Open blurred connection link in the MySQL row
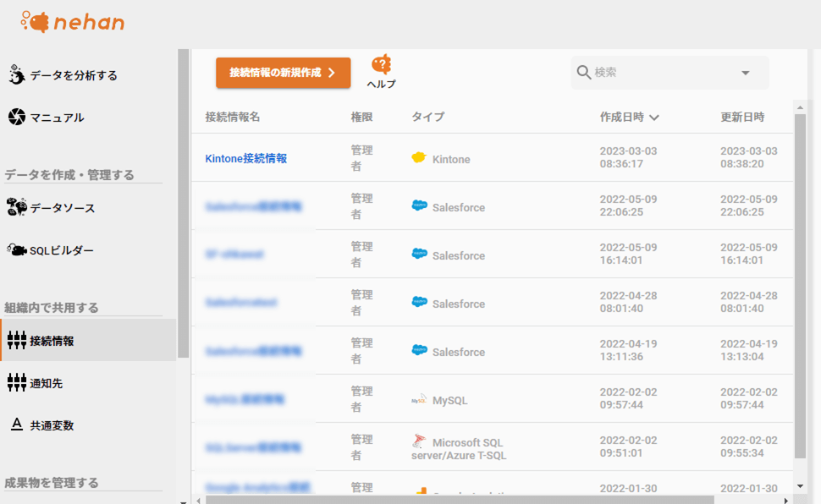 pos(245,400)
